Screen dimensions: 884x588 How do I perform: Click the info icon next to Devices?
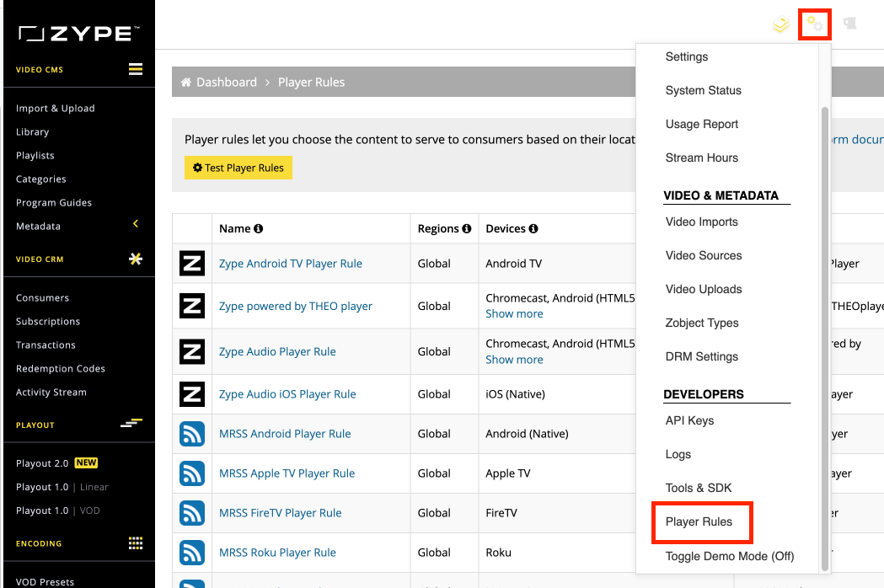coord(533,228)
